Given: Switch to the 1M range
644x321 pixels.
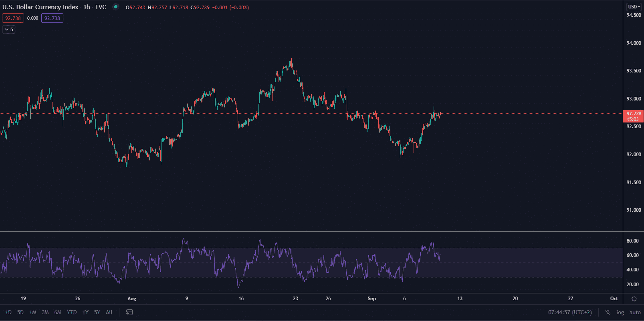Looking at the screenshot, I should pyautogui.click(x=33, y=312).
